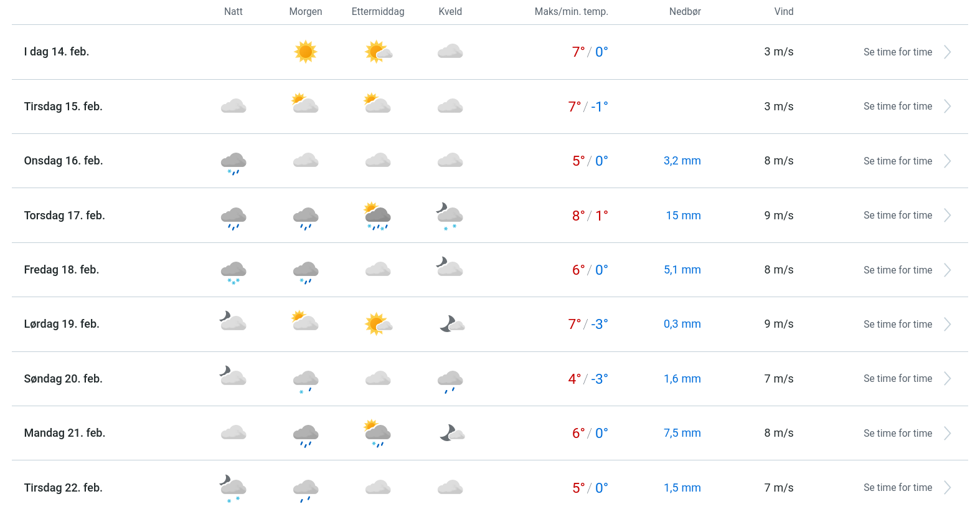Open "Se time for time" for Torsdag 17. feb.
Screen dimensions: 980x514
point(897,215)
